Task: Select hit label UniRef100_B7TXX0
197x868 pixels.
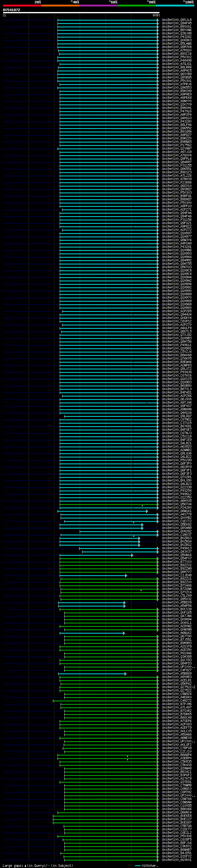Action: coord(176,562)
